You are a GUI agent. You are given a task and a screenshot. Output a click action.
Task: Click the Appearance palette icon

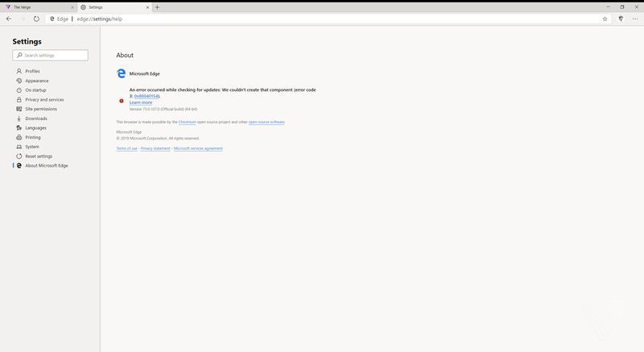click(x=19, y=81)
